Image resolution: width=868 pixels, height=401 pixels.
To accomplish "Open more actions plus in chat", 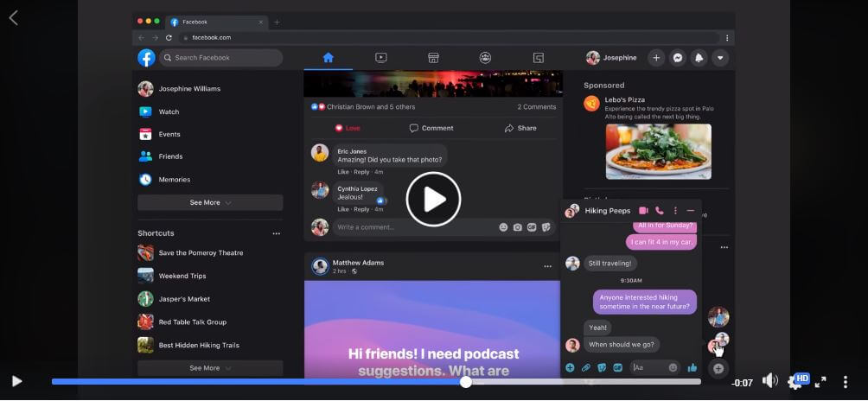I will click(570, 368).
